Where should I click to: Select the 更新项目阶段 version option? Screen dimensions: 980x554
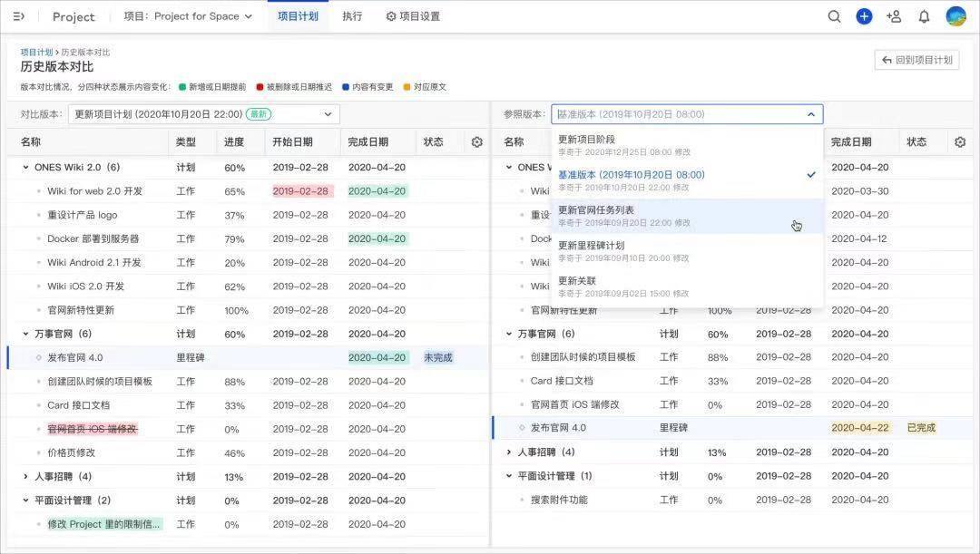coord(687,145)
